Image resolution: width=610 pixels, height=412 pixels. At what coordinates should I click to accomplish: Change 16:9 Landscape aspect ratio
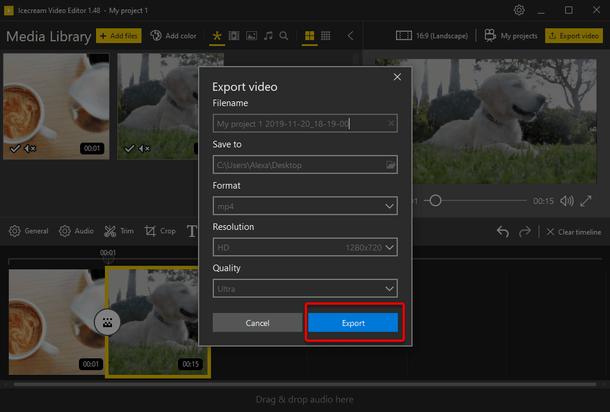click(432, 36)
